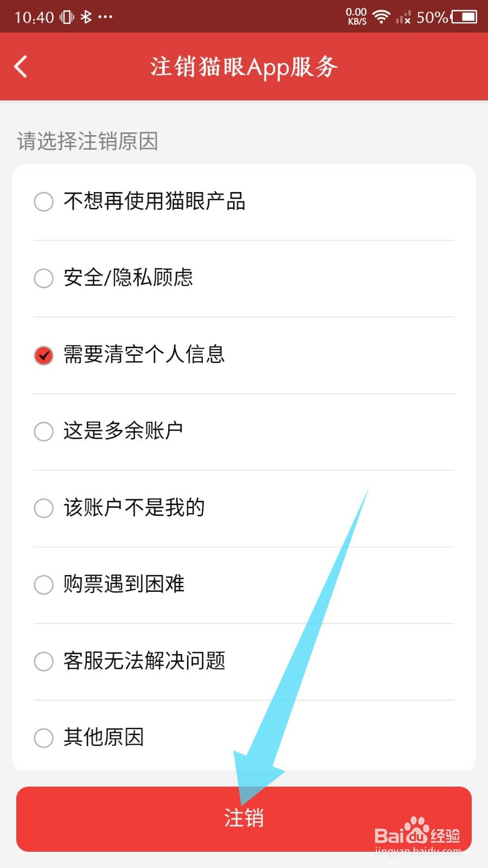488x868 pixels.
Task: Tap the battery indicator icon
Action: pyautogui.click(x=464, y=17)
